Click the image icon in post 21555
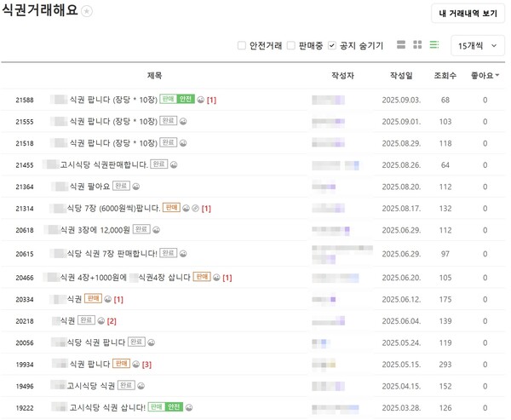 (x=183, y=121)
